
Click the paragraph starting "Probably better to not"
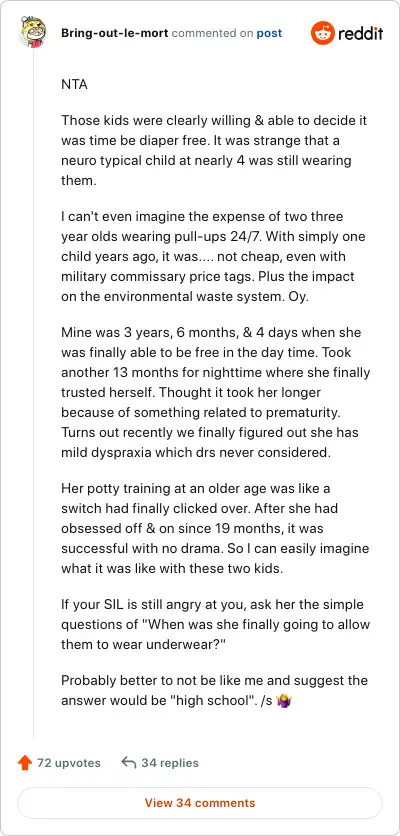tap(214, 690)
